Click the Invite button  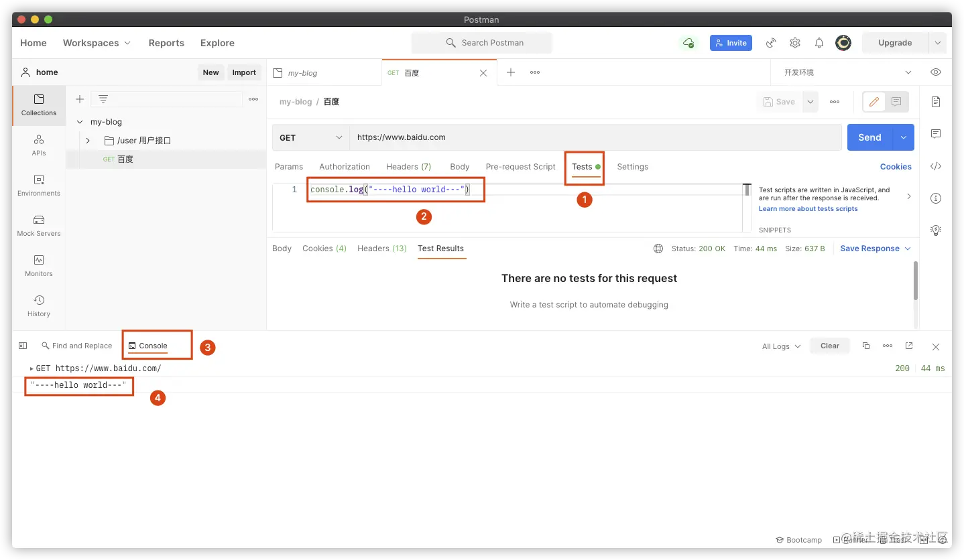coord(731,43)
